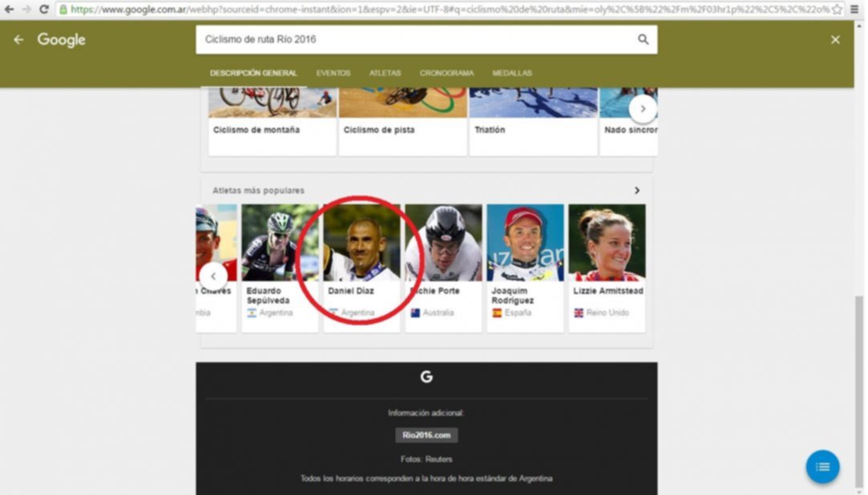Image resolution: width=868 pixels, height=495 pixels.
Task: Click the UK flag under Lizzie Armitstead
Action: click(x=579, y=313)
